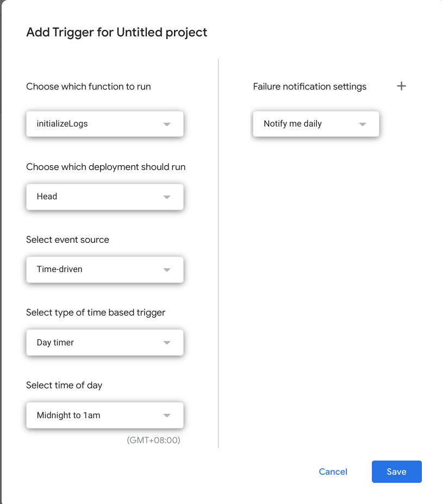
Task: Cancel adding the trigger
Action: point(333,471)
